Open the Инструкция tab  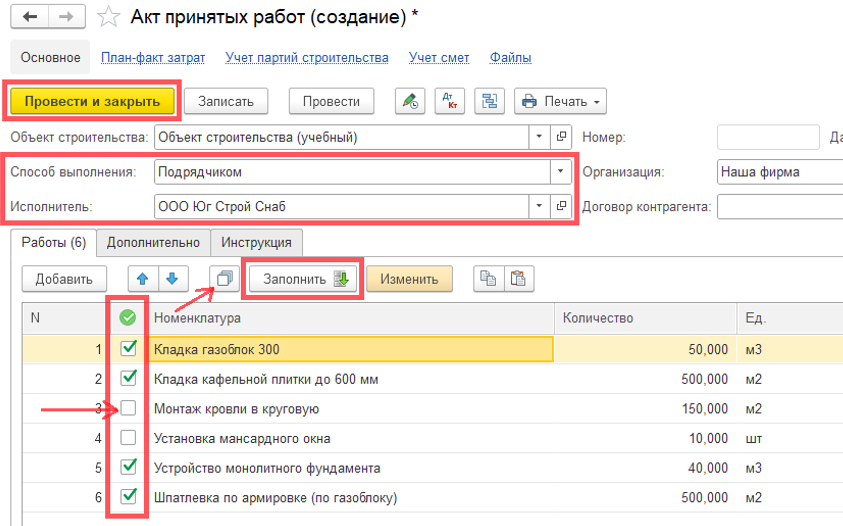pos(257,242)
